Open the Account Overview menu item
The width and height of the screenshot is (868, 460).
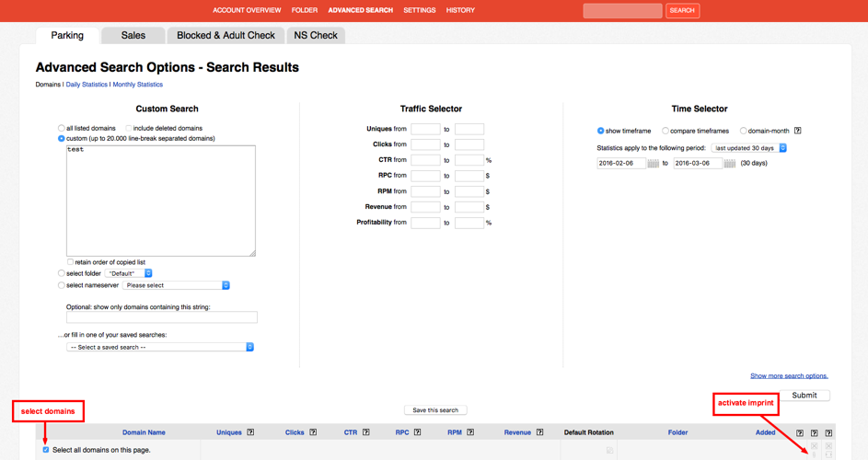[x=247, y=10]
